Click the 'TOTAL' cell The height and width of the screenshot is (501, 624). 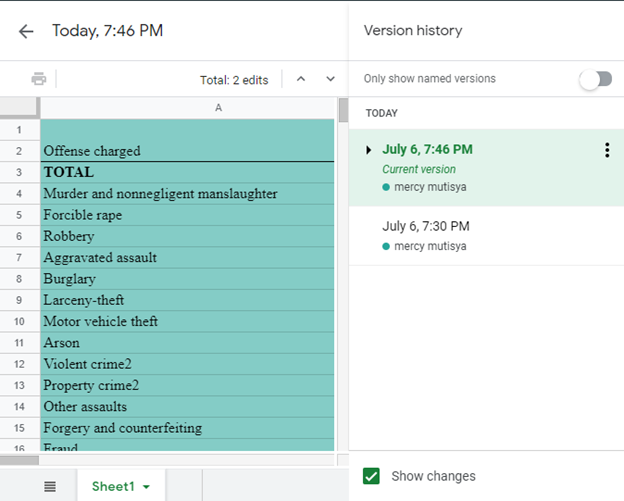[x=187, y=172]
